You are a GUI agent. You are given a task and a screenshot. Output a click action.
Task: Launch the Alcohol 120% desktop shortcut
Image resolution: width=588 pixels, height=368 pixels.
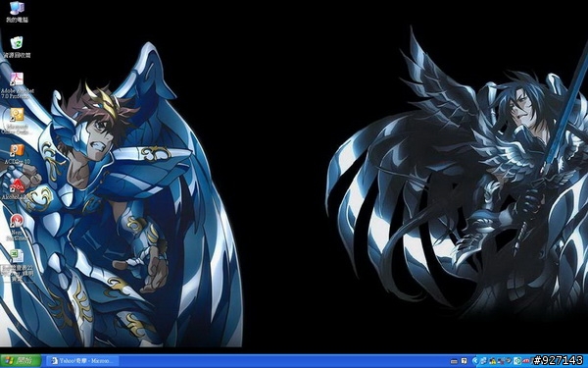17,188
